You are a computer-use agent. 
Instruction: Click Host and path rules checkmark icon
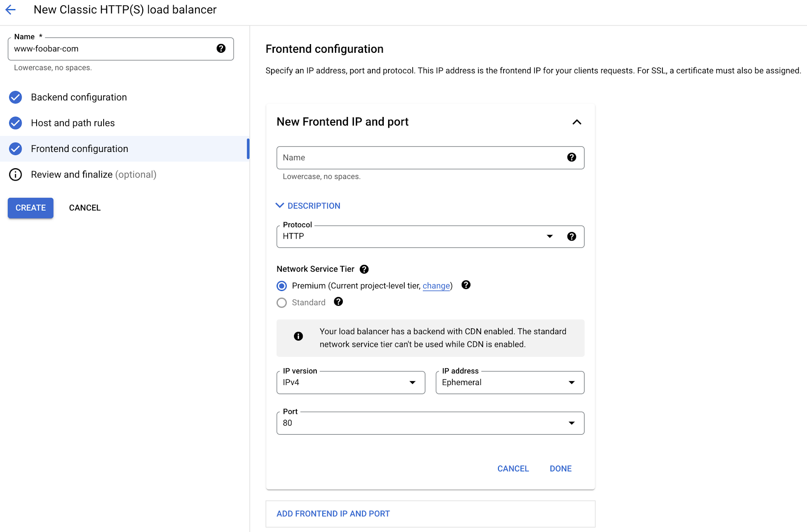[15, 123]
